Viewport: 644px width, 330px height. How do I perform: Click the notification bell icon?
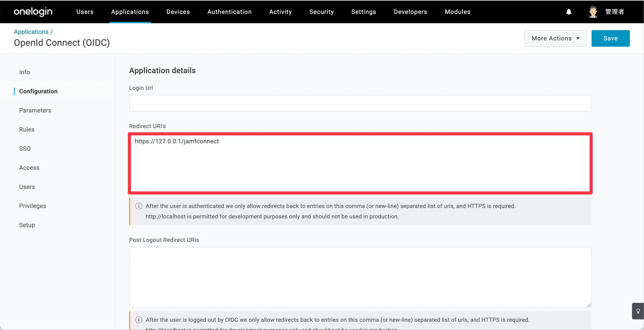point(569,12)
